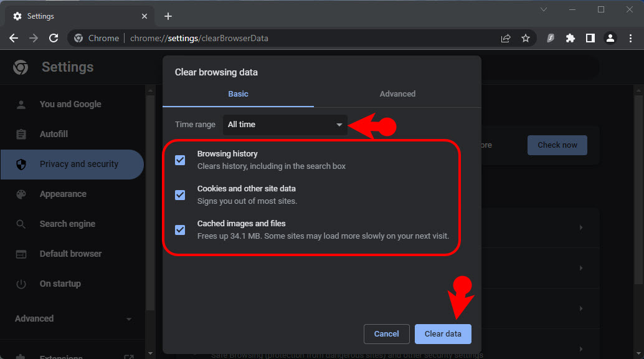The image size is (644, 359).
Task: Click the forward navigation arrow
Action: point(34,38)
